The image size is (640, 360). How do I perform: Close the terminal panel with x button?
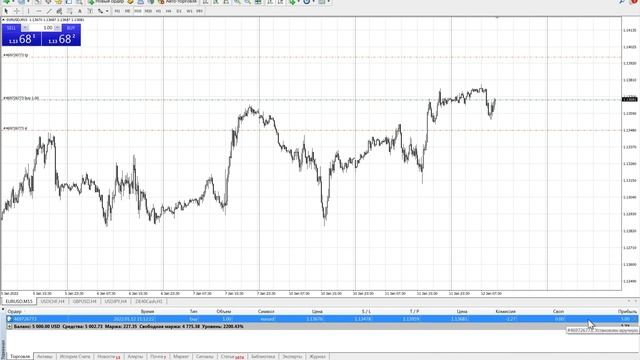[x=3, y=309]
